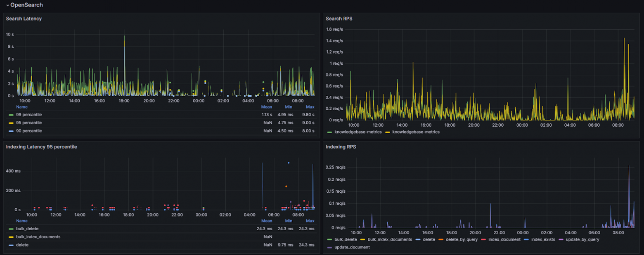The width and height of the screenshot is (644, 255).
Task: Select the yellow knowledgebase-metrics legend entry
Action: click(416, 132)
